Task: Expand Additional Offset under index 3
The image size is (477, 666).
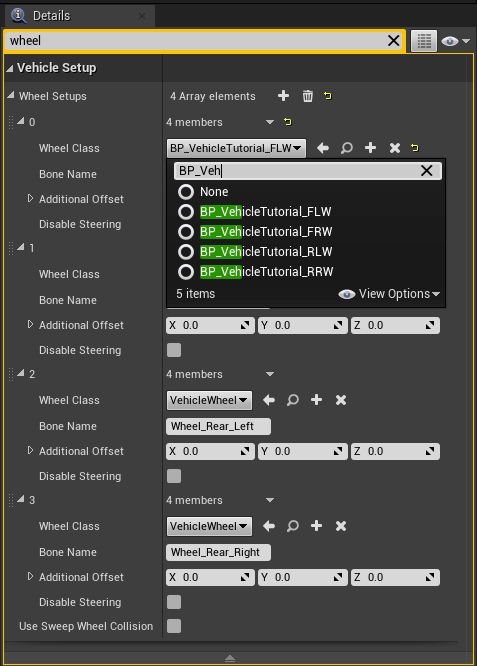Action: coord(30,576)
